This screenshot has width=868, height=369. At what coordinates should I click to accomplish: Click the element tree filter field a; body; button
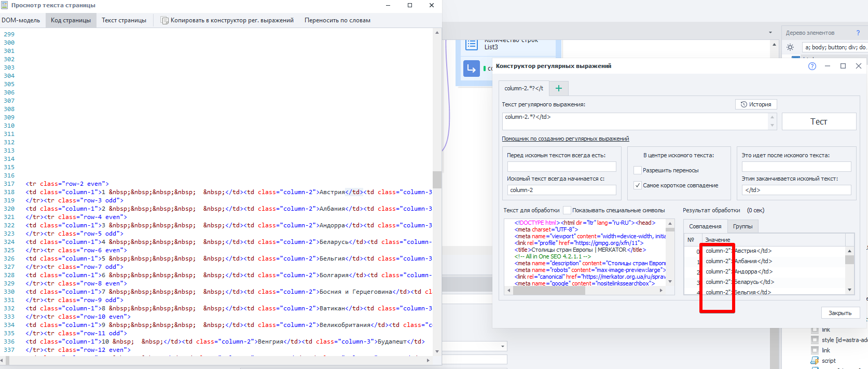pos(835,47)
